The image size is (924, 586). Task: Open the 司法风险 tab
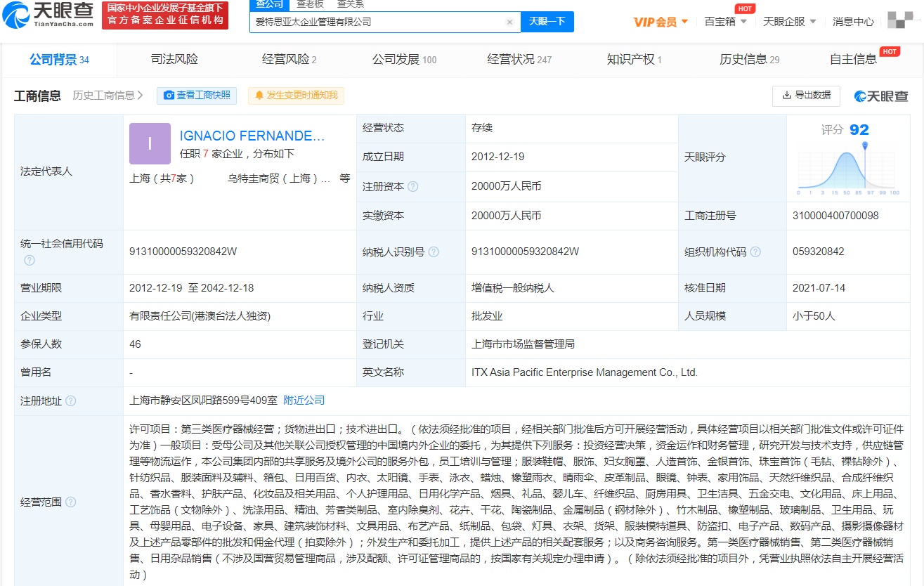point(174,60)
